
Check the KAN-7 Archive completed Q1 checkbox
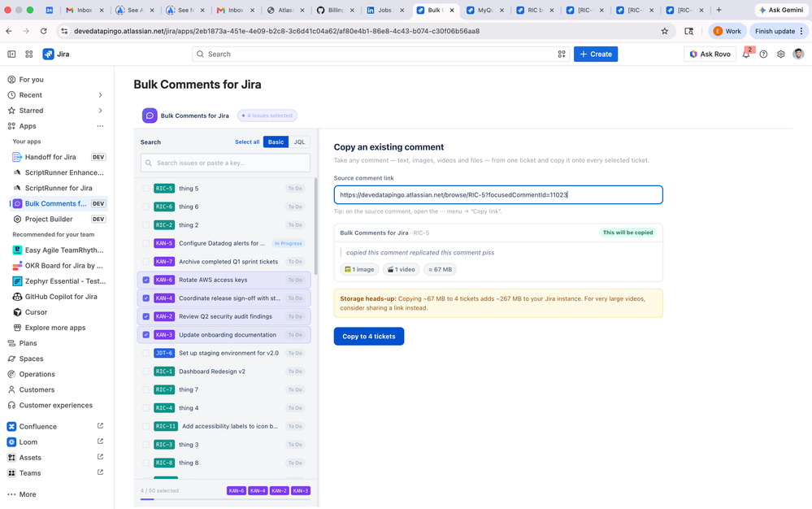pos(146,262)
